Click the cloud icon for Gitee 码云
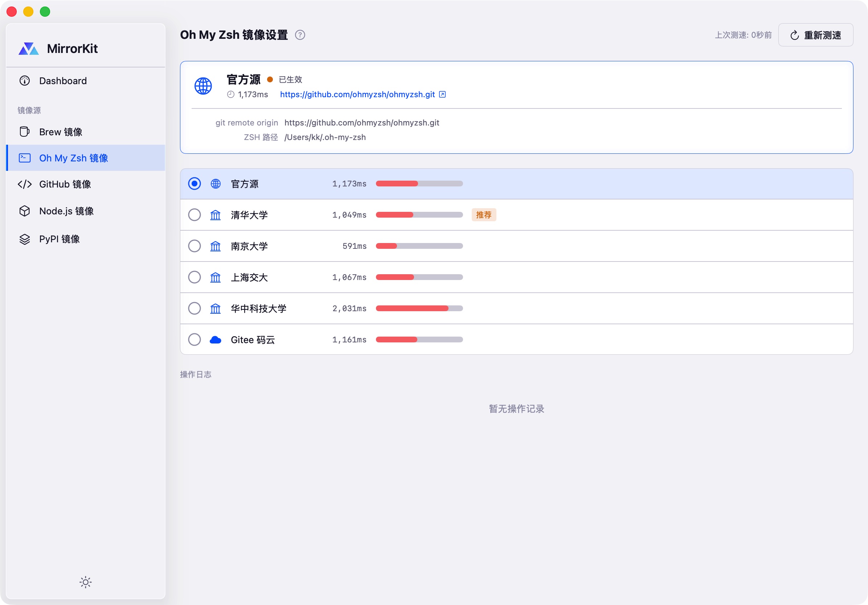Screen dimensions: 868x605 [x=216, y=340]
